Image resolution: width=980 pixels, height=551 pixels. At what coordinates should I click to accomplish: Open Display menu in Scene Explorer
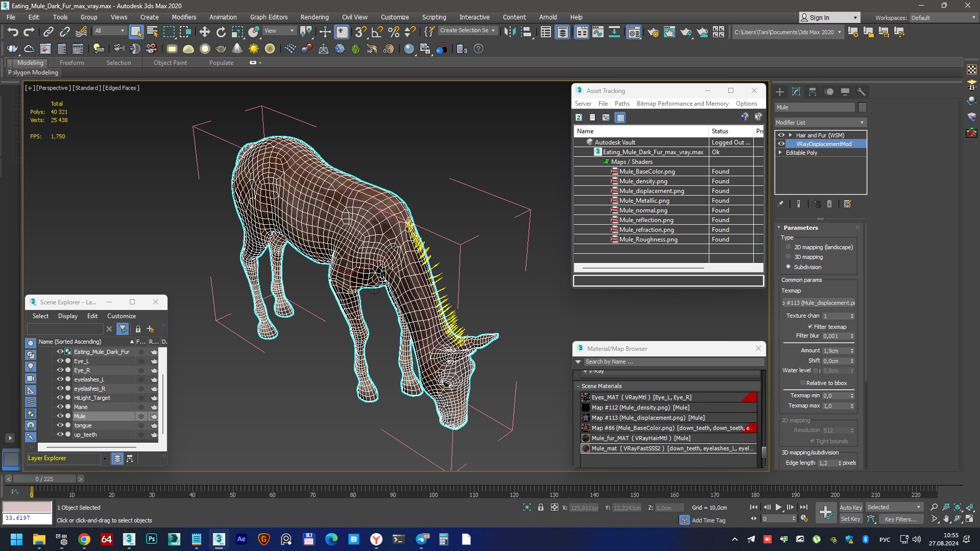[68, 316]
